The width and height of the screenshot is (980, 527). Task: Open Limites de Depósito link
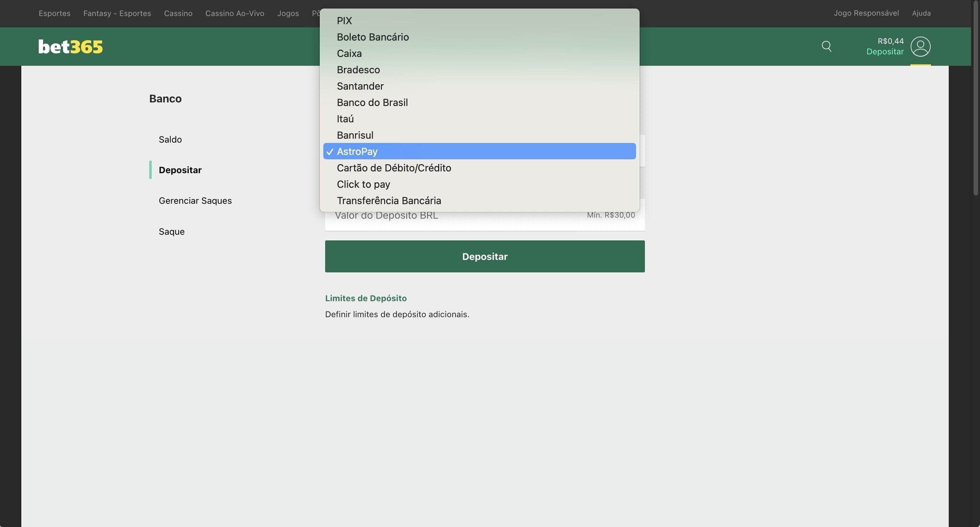(x=366, y=298)
